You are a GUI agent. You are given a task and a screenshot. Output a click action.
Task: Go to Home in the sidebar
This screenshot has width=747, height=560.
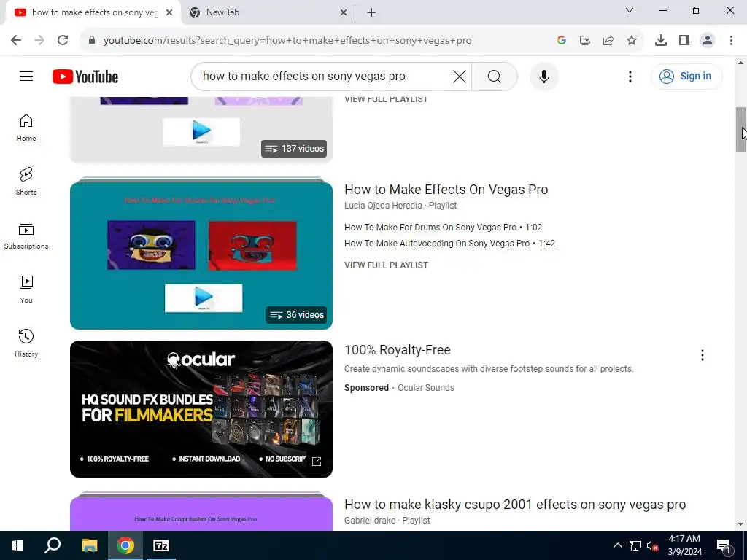click(26, 128)
